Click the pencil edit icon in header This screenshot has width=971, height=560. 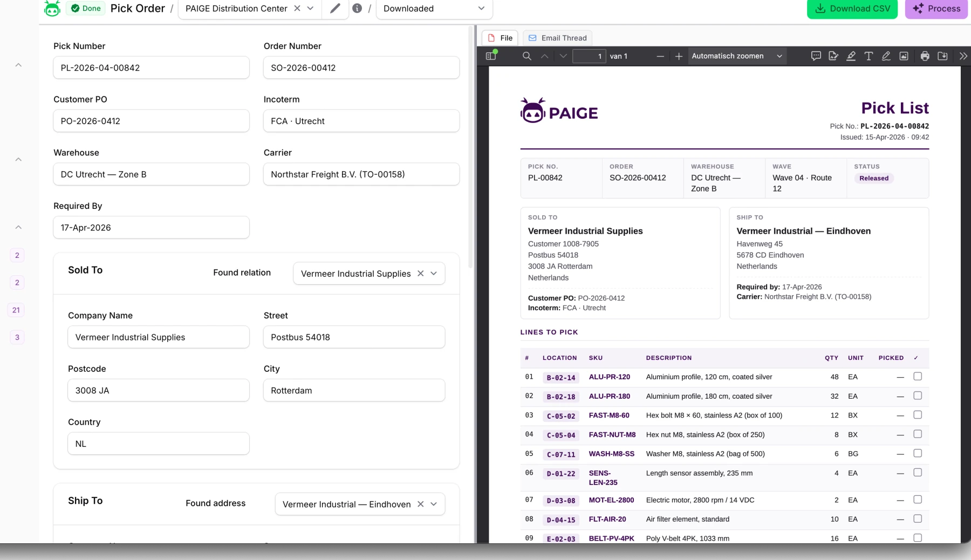point(335,9)
